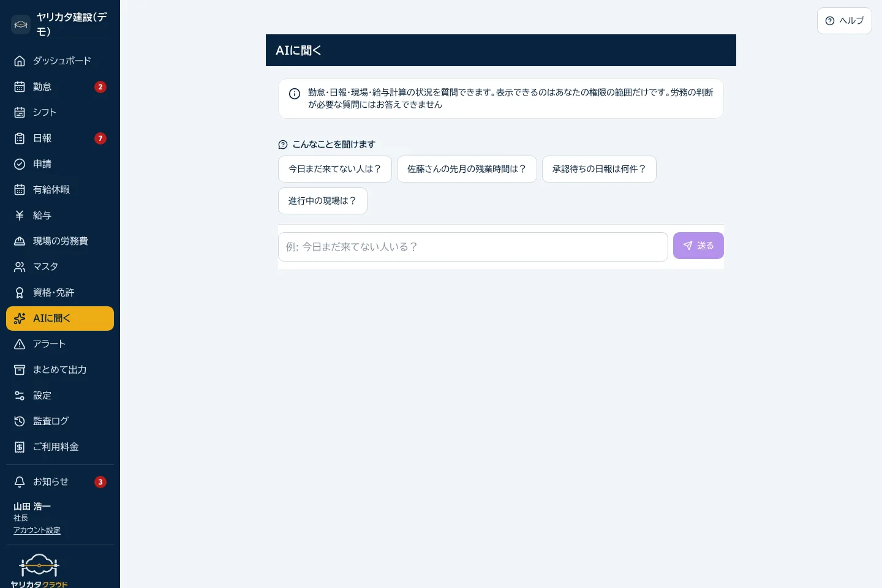This screenshot has width=882, height=588.
Task: Click the 勤怠 red badge showing 2
Action: coord(100,87)
